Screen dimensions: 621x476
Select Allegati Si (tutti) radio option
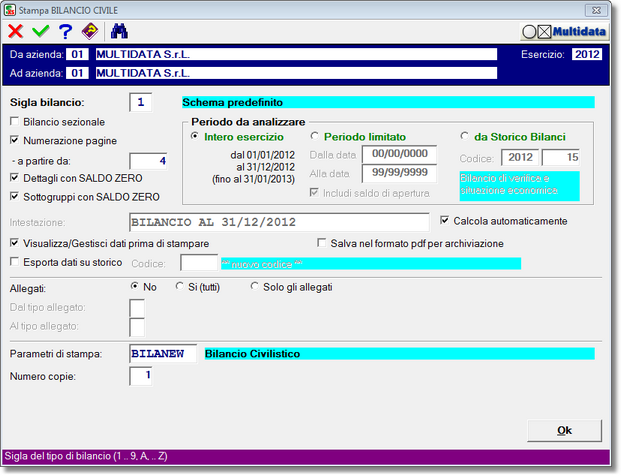(x=179, y=286)
